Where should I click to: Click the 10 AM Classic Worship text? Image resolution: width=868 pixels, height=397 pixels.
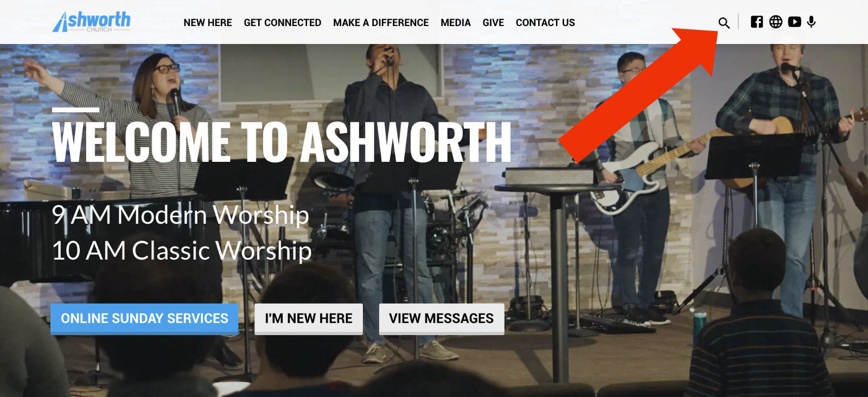[x=182, y=251]
